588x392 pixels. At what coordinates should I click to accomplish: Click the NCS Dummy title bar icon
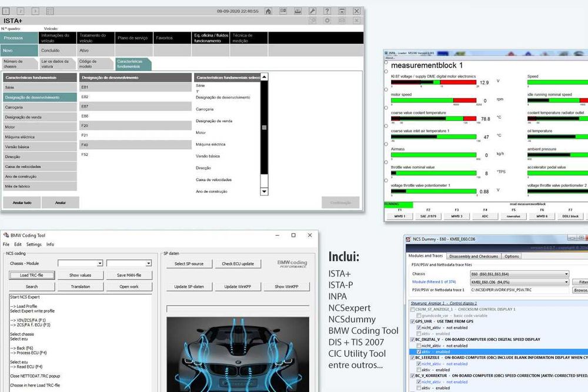(x=408, y=239)
